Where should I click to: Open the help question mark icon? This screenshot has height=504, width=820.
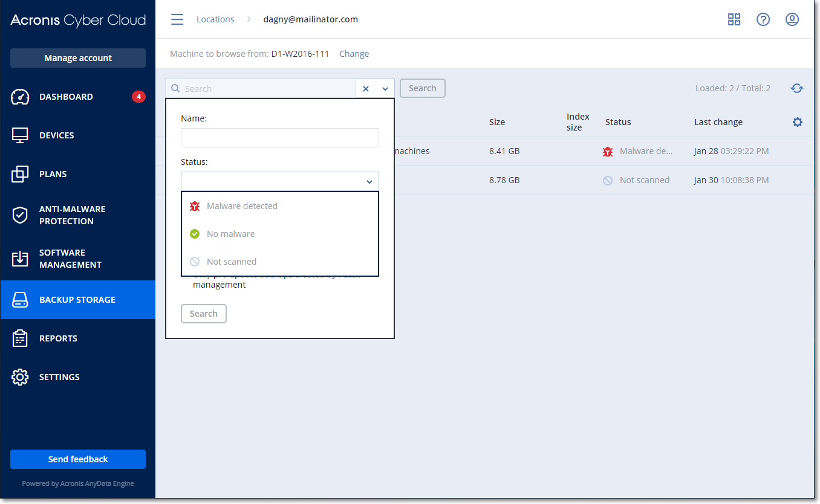pos(763,19)
